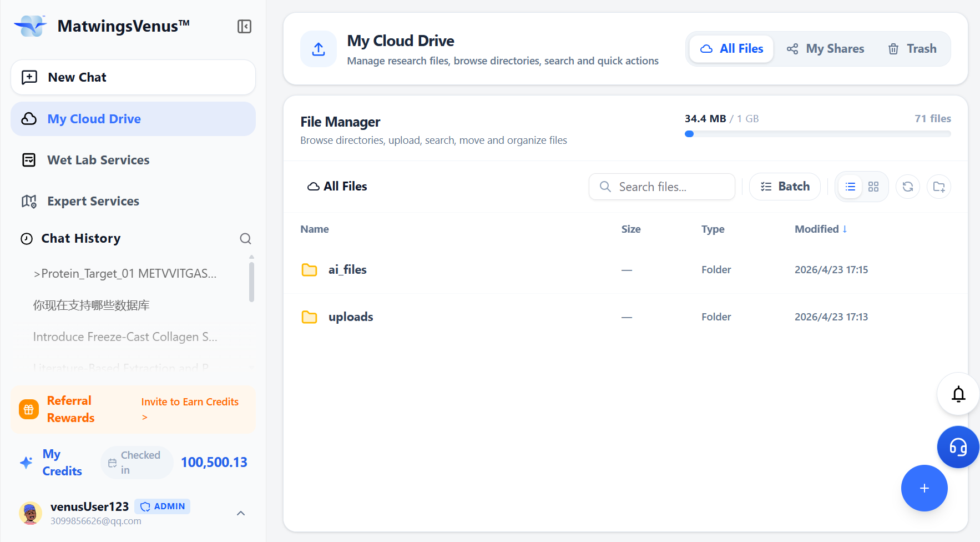
Task: Search chat history magnifier icon
Action: 245,239
